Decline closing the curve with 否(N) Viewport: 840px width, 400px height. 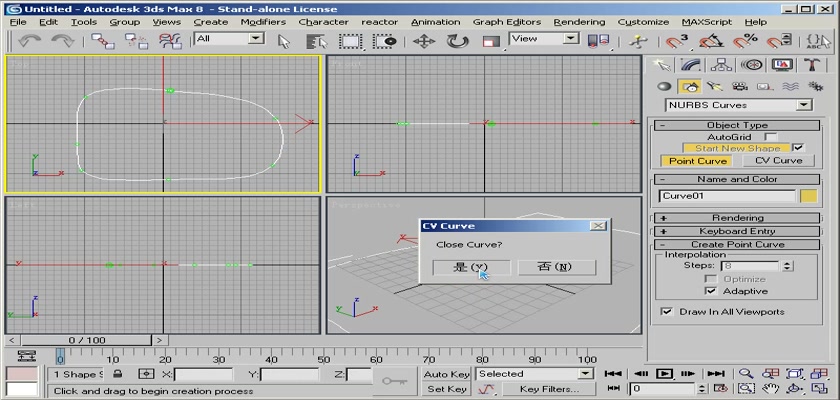coord(557,267)
